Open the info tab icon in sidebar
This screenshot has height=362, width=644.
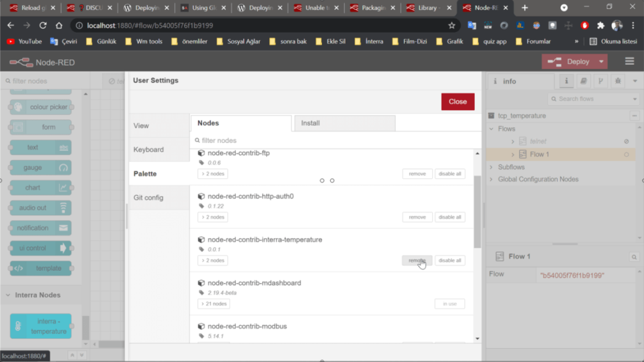click(x=567, y=81)
